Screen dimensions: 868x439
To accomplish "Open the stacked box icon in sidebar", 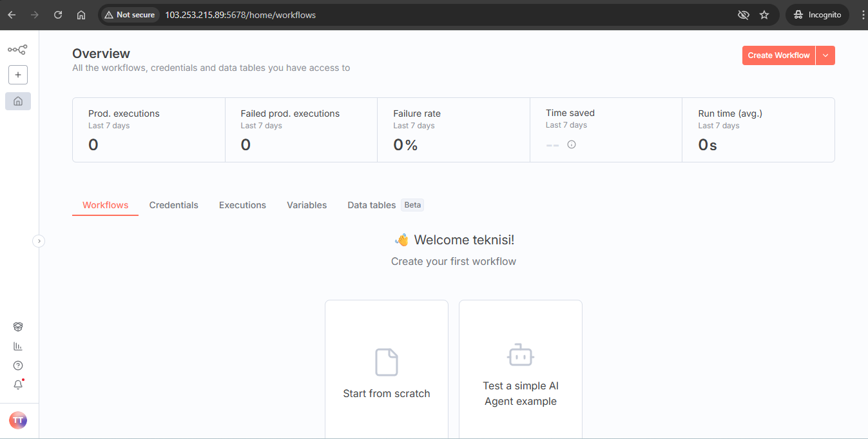I will coord(18,327).
